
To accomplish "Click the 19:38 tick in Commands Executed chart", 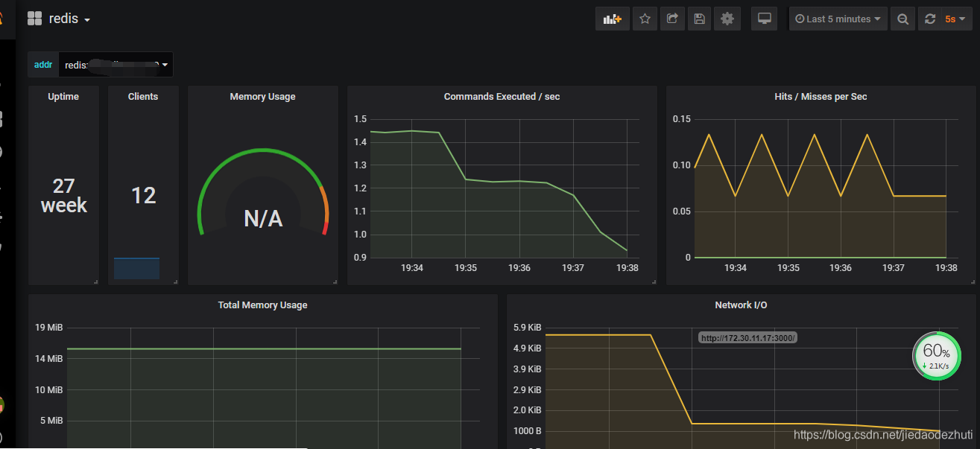I will [x=627, y=268].
